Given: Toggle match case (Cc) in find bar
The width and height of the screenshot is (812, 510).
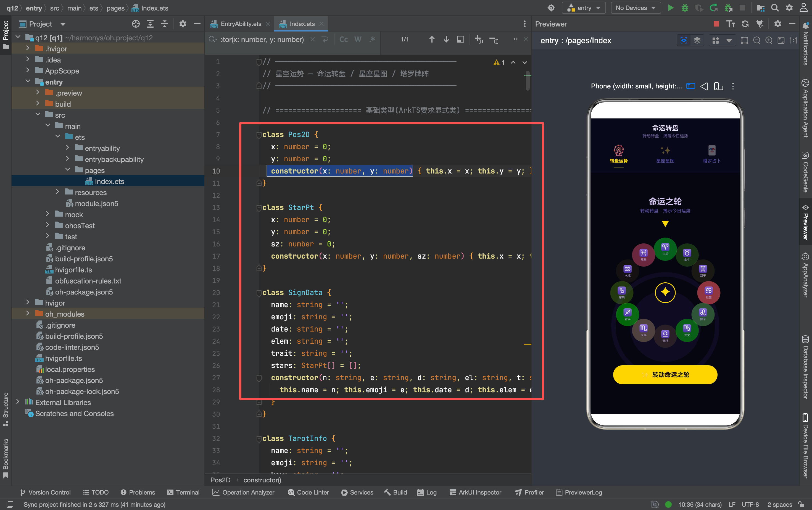Looking at the screenshot, I should pos(344,40).
